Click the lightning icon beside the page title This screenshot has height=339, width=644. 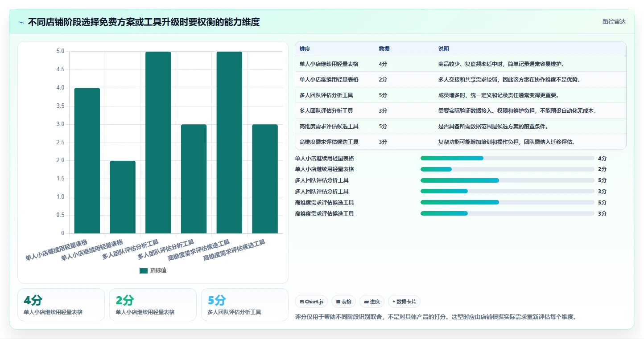[x=21, y=22]
